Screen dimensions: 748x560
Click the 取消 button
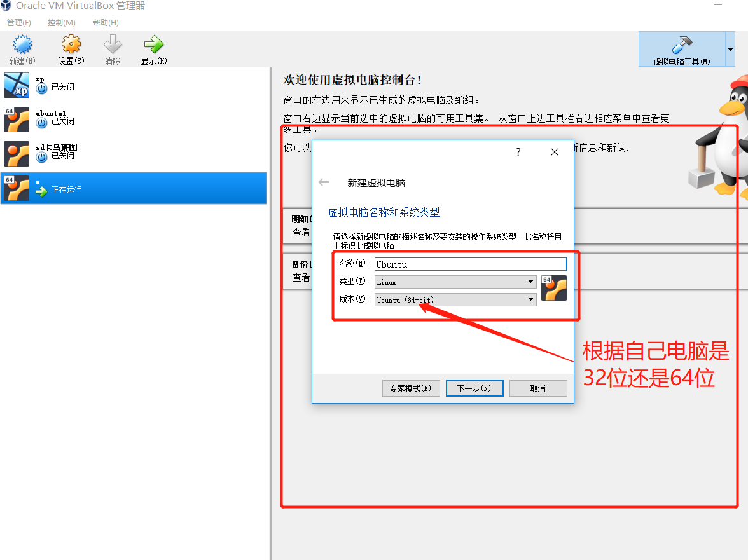tap(538, 388)
